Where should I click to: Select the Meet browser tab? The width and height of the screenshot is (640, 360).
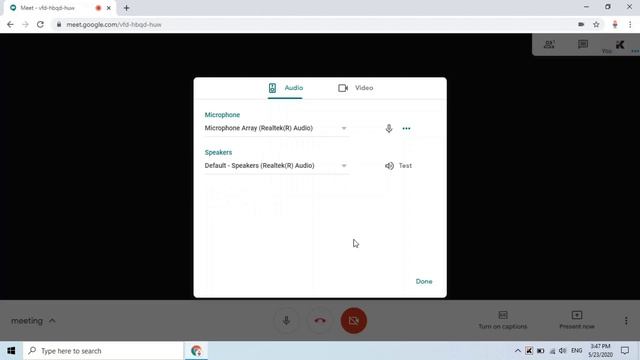(x=60, y=8)
